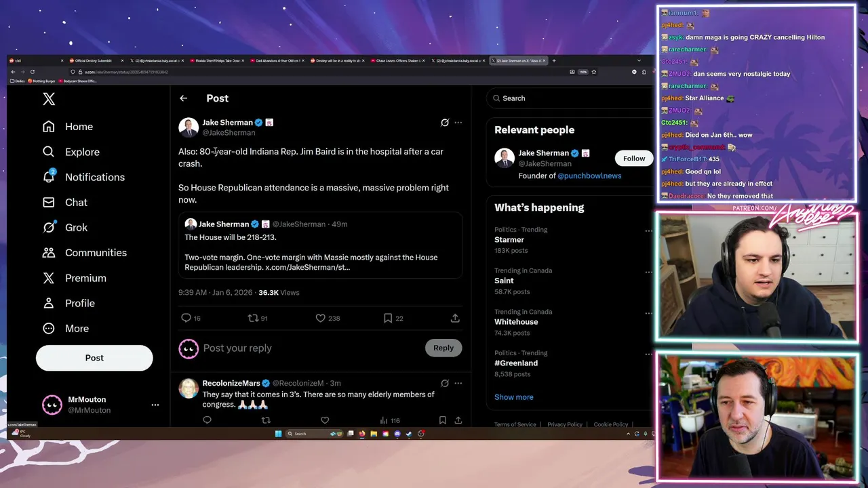
Task: Open the three-dot menu on main post
Action: 458,123
